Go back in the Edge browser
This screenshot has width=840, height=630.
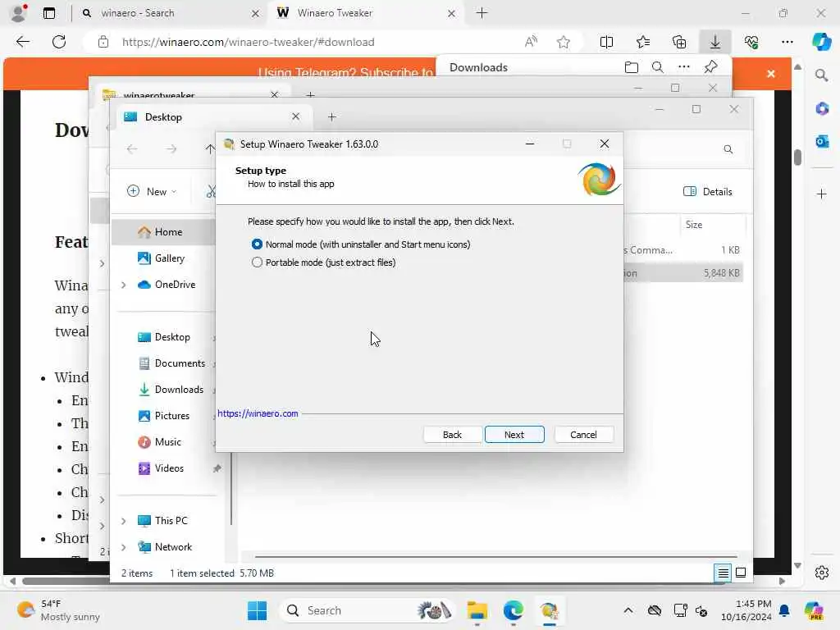tap(23, 42)
